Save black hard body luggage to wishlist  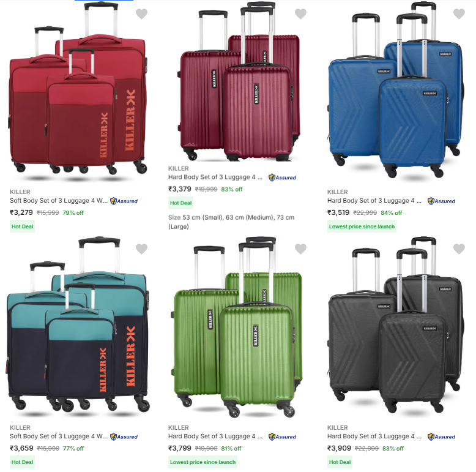point(459,249)
